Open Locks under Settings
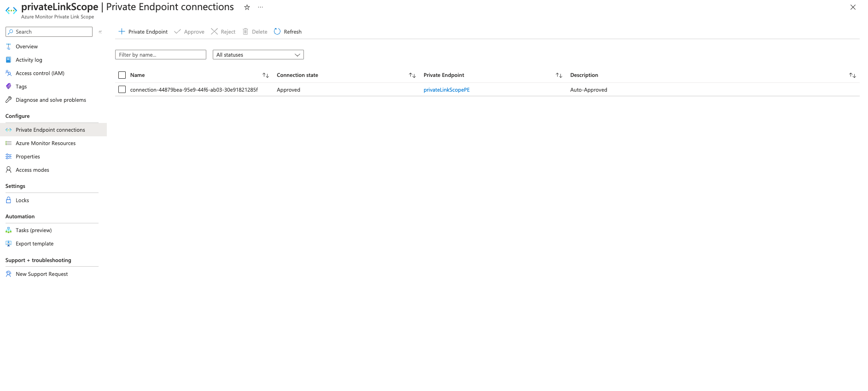The width and height of the screenshot is (868, 391). [x=22, y=200]
